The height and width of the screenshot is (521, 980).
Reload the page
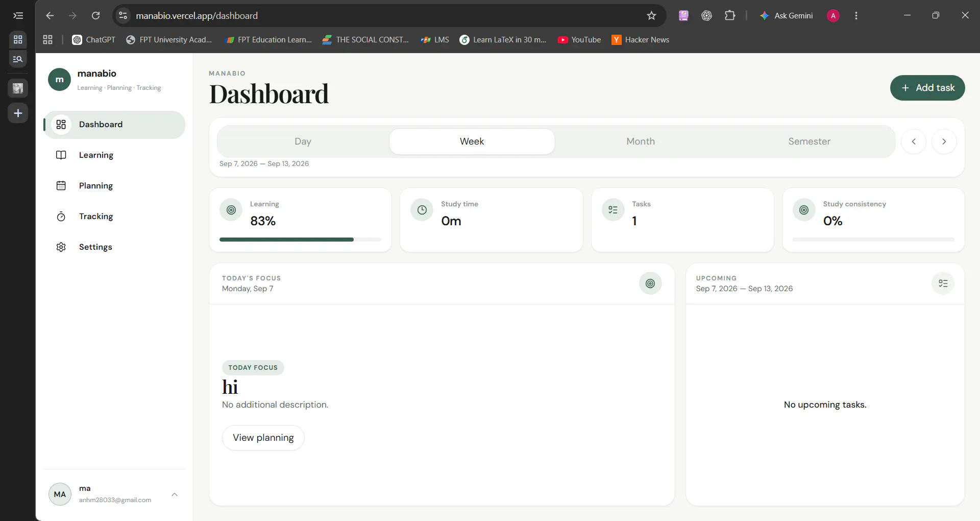tap(95, 16)
